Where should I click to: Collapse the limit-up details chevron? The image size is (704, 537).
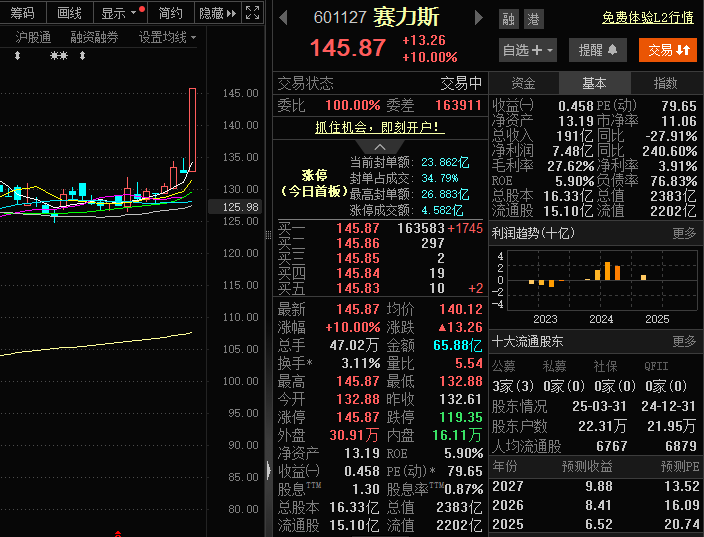tap(380, 147)
